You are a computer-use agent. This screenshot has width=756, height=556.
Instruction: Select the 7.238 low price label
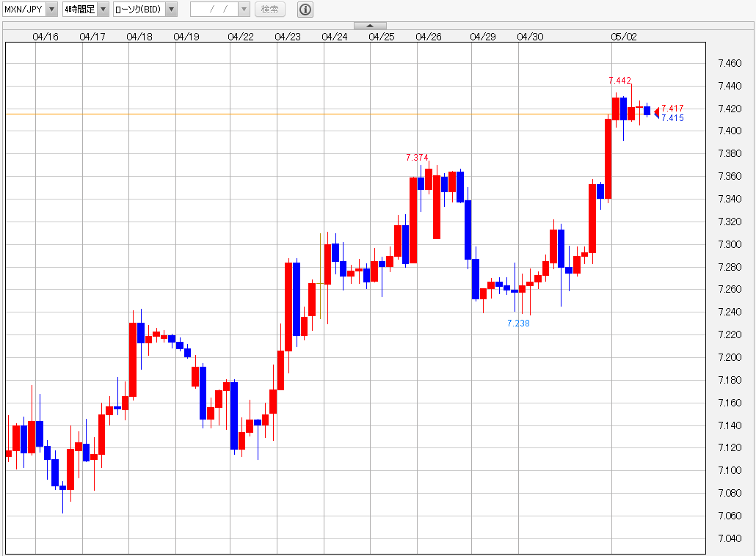coord(518,323)
